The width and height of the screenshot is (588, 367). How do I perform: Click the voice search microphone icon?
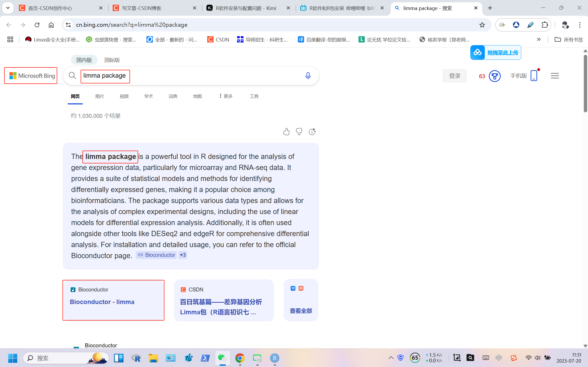(308, 76)
